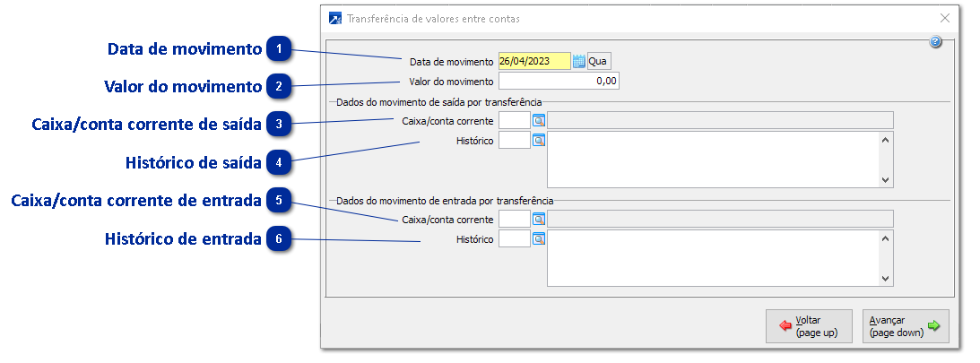Click the 'Dados do movimento de entrada por transferência' heading
Image resolution: width=980 pixels, height=363 pixels.
[445, 201]
